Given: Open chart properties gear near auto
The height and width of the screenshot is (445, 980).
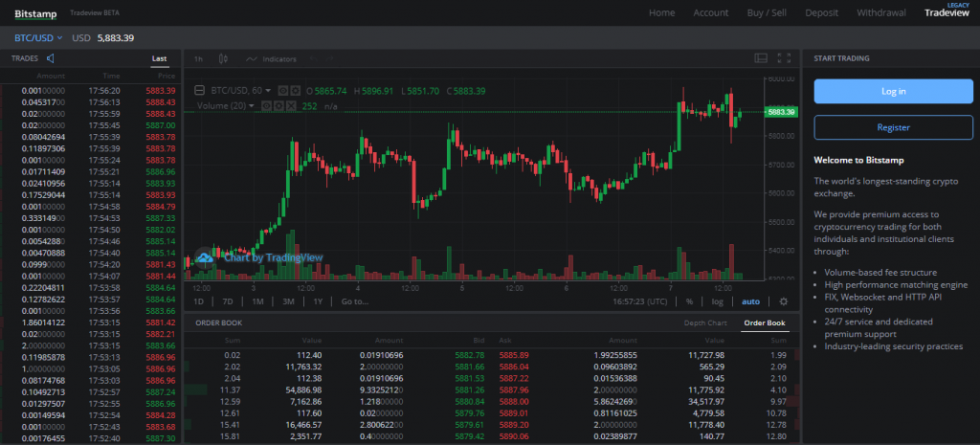Looking at the screenshot, I should (x=784, y=301).
